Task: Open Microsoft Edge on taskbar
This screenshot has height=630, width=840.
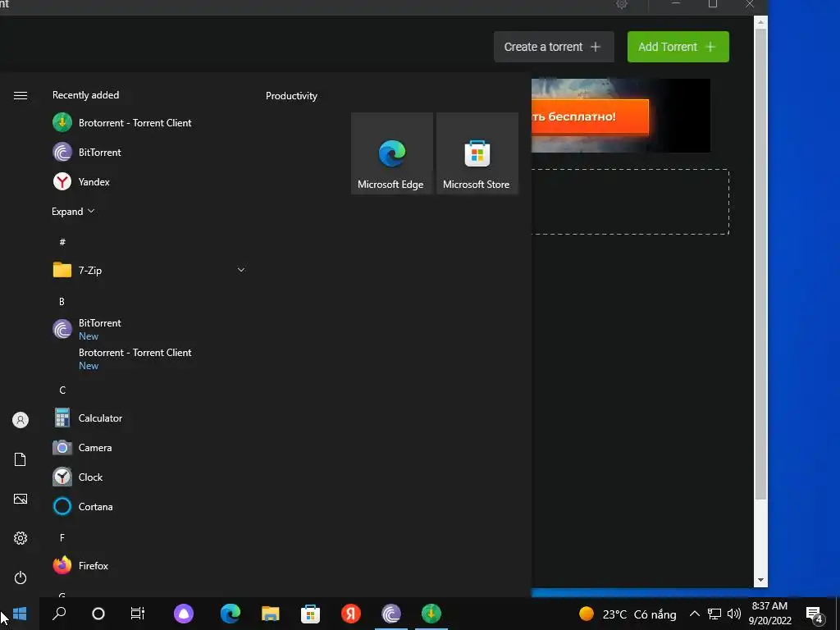Action: coord(231,614)
